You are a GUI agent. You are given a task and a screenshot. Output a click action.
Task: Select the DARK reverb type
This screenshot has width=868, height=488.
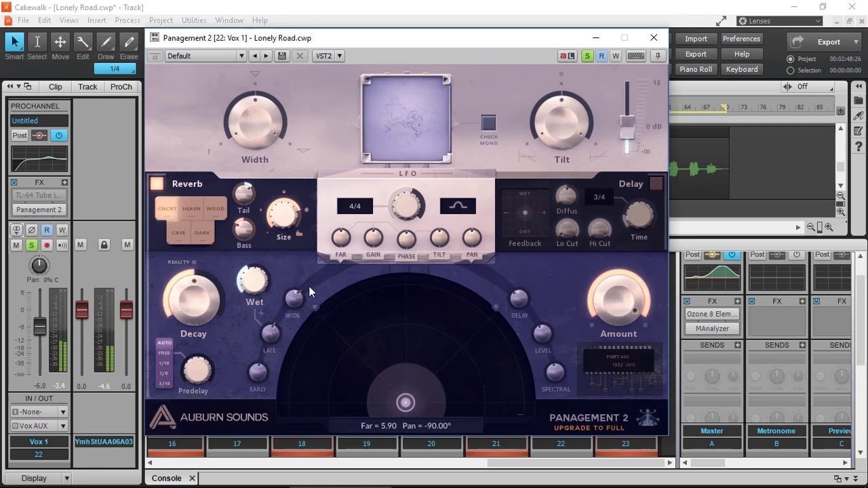click(202, 232)
